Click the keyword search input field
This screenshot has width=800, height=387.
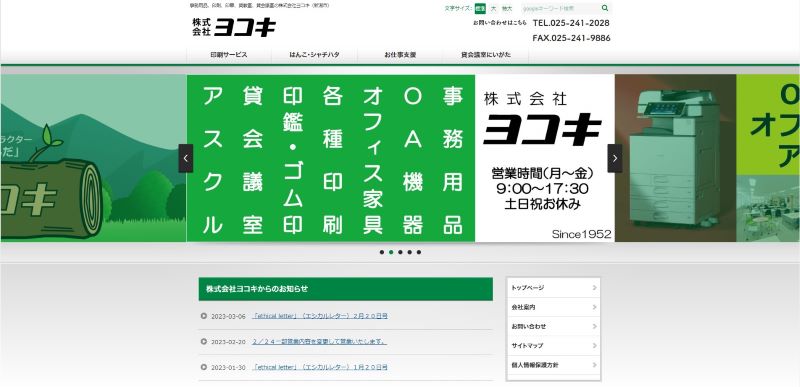(x=560, y=8)
